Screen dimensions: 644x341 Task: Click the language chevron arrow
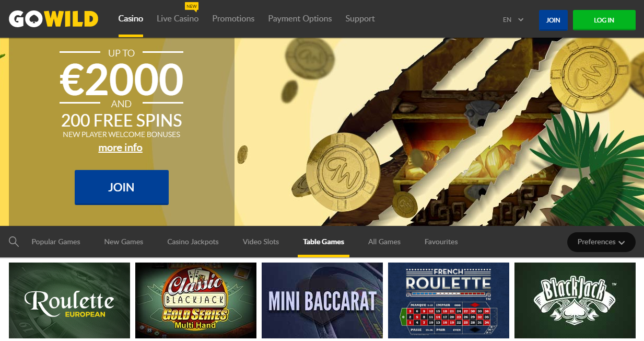[521, 20]
